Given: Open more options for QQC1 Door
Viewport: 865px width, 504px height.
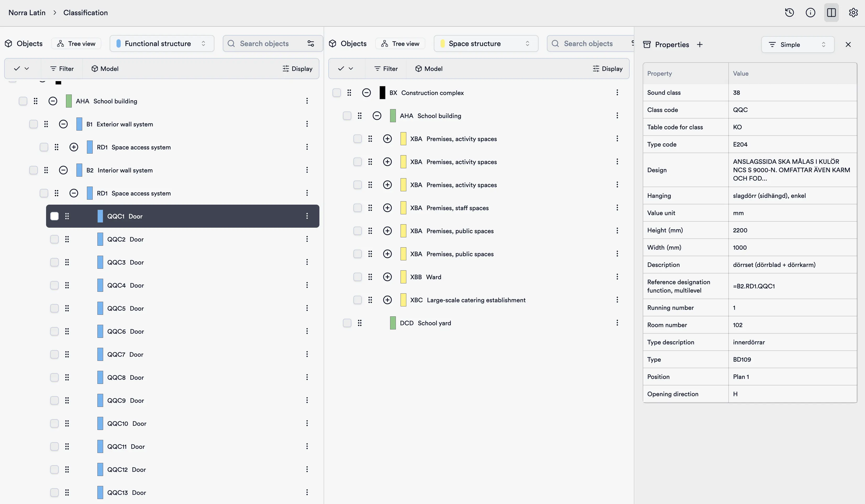Looking at the screenshot, I should (x=307, y=216).
